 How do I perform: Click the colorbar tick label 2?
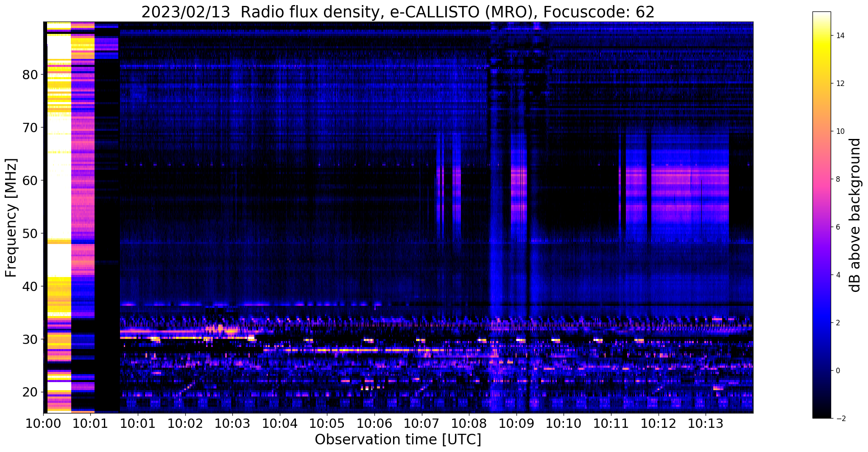(837, 323)
